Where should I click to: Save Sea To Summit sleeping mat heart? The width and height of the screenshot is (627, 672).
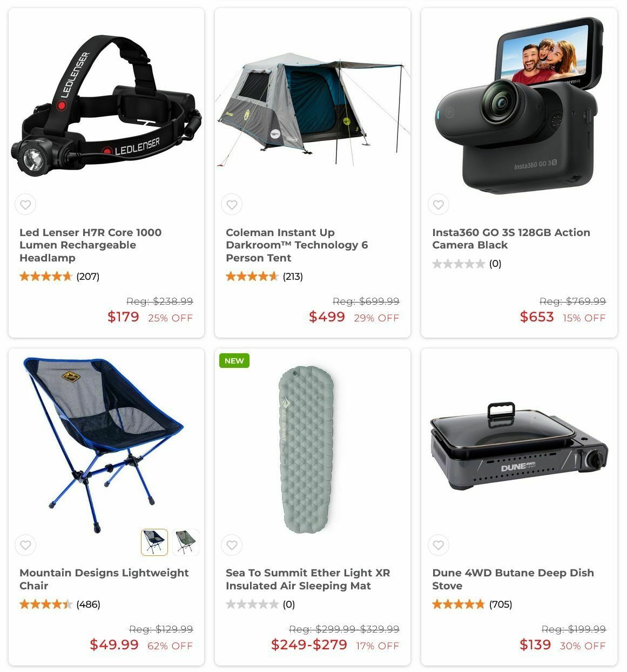pos(232,545)
